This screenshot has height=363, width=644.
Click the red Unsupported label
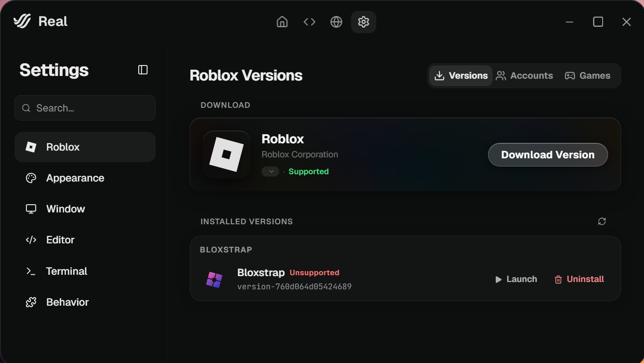(314, 272)
